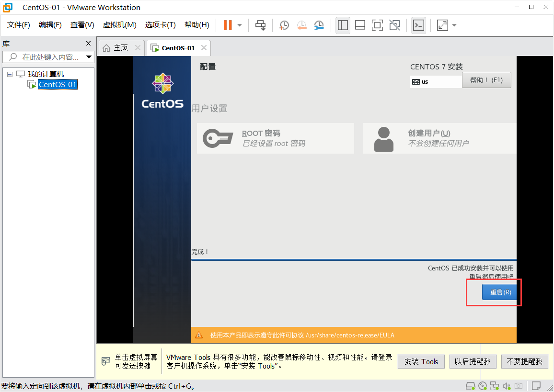Open the 创建用户(U) setting
The width and height of the screenshot is (554, 392).
(439, 138)
